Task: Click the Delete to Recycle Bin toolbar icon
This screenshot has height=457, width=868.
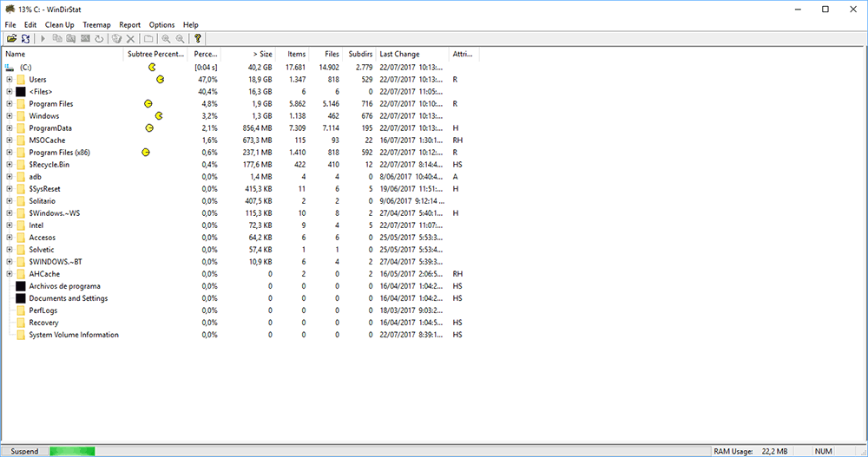Action: point(116,39)
